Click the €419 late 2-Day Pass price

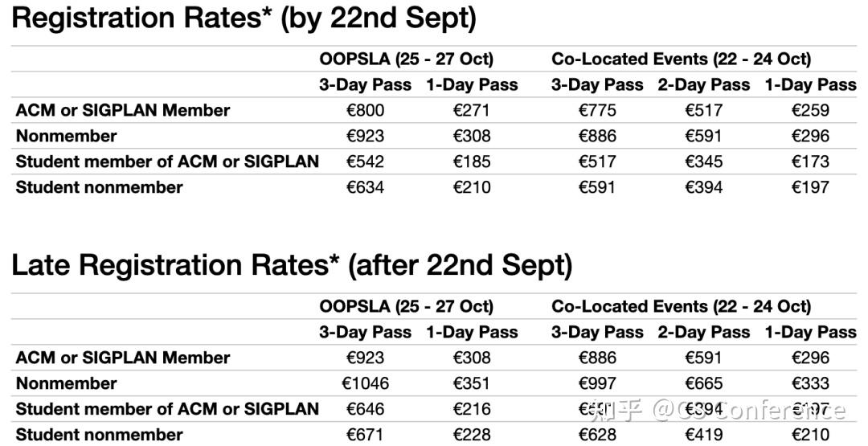(703, 435)
